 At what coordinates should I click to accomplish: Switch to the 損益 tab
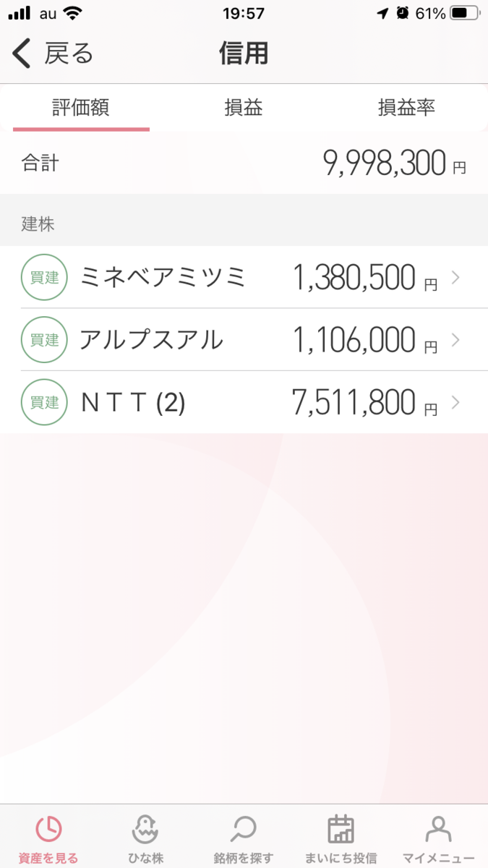(244, 109)
